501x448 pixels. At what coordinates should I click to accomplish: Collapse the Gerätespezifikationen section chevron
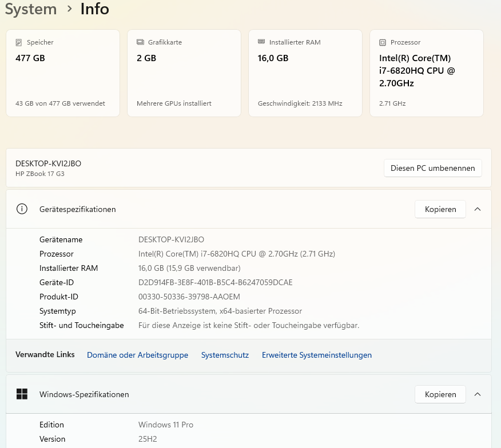click(x=478, y=209)
